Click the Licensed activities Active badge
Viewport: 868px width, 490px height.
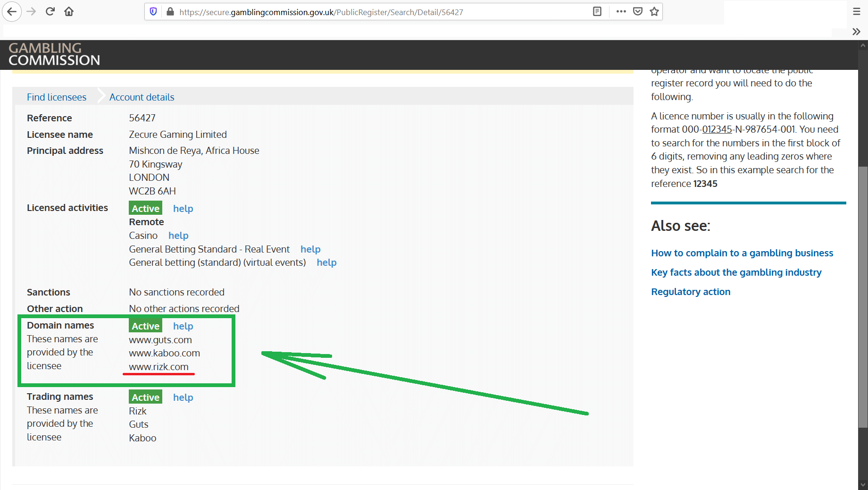pyautogui.click(x=145, y=208)
